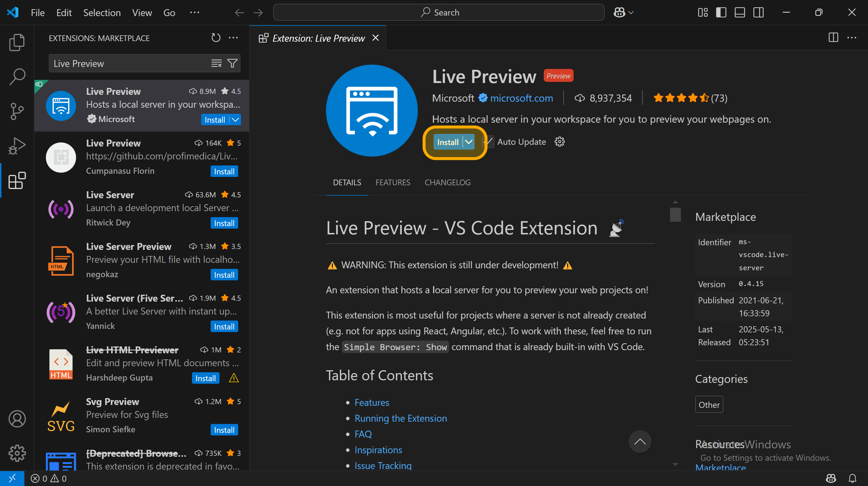Open the View menu
Viewport: 868px width, 486px height.
tap(142, 13)
